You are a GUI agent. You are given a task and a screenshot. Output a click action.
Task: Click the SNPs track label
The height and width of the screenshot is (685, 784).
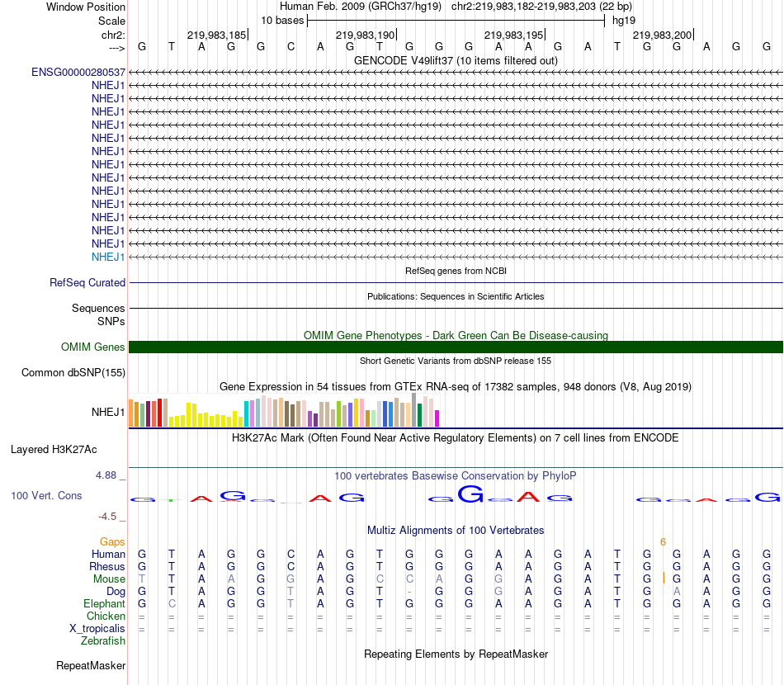pos(111,321)
